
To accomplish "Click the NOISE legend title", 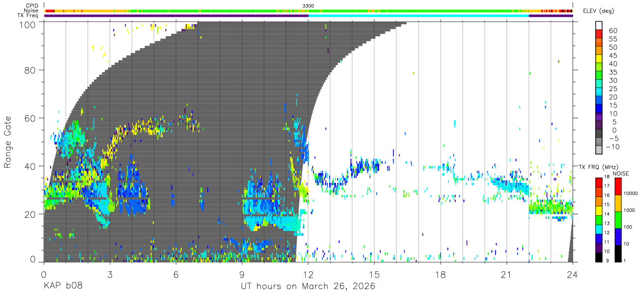I will click(621, 173).
